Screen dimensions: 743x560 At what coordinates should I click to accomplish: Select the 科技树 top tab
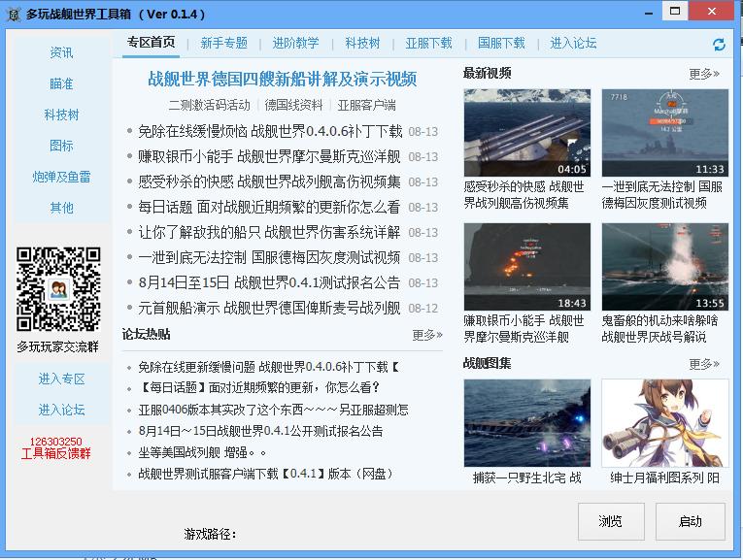tap(362, 43)
